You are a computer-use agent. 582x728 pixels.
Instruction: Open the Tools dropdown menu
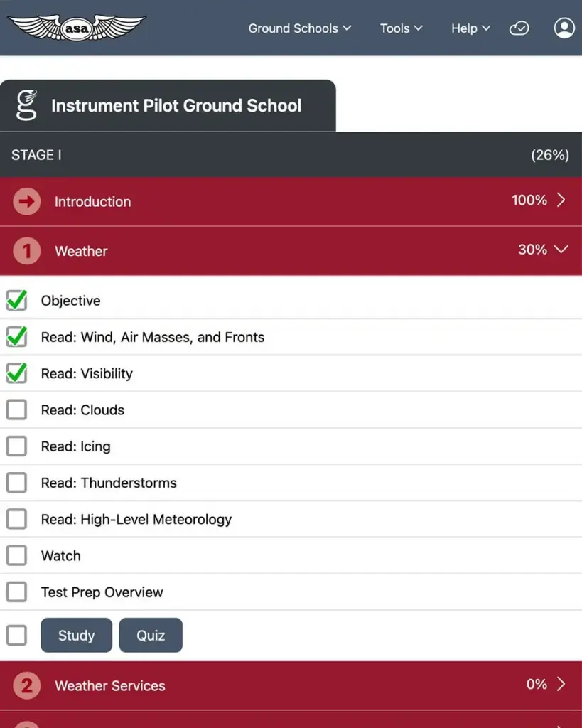(401, 28)
